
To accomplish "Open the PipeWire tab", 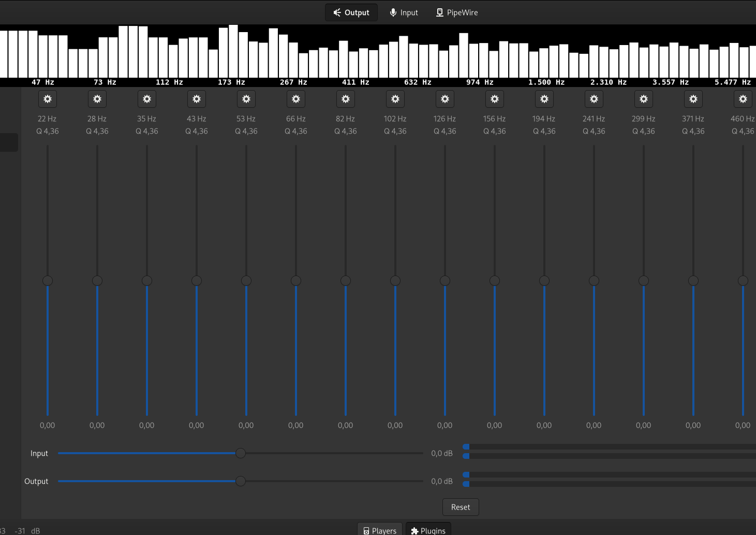I will pos(457,12).
